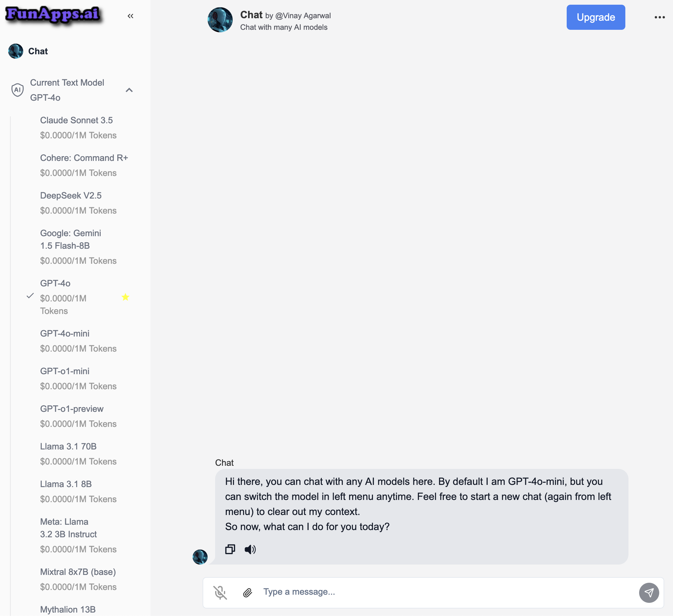Select Claude Sonnet 3.5 model

coord(78,128)
